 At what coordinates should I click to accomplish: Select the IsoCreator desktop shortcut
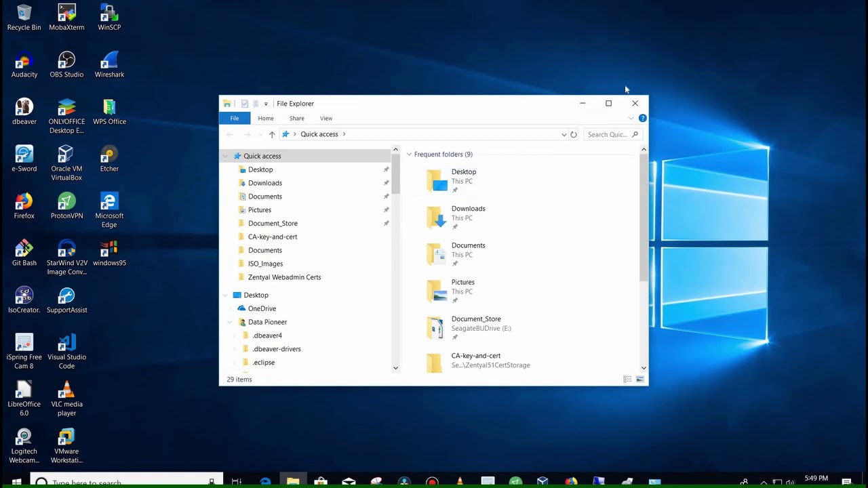coord(24,300)
